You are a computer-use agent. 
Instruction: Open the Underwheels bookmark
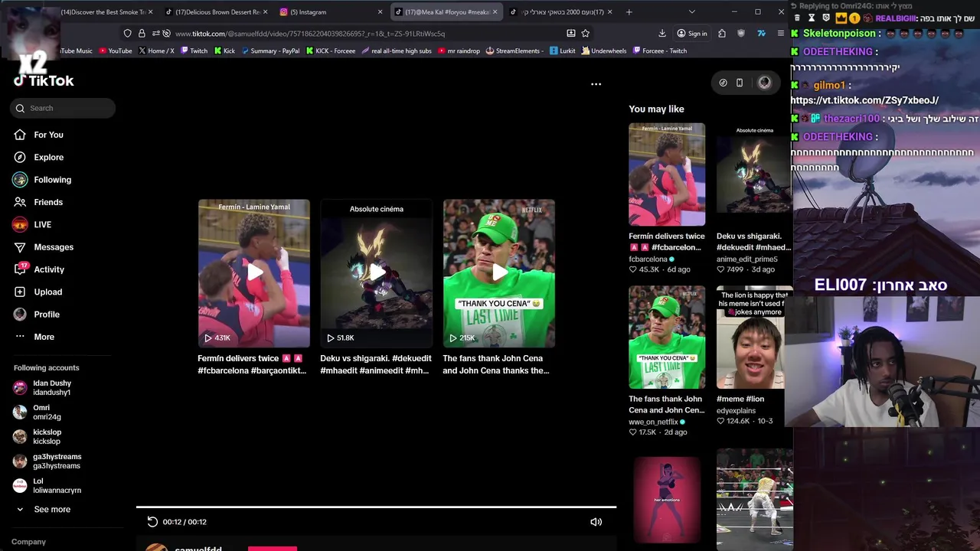pyautogui.click(x=603, y=51)
